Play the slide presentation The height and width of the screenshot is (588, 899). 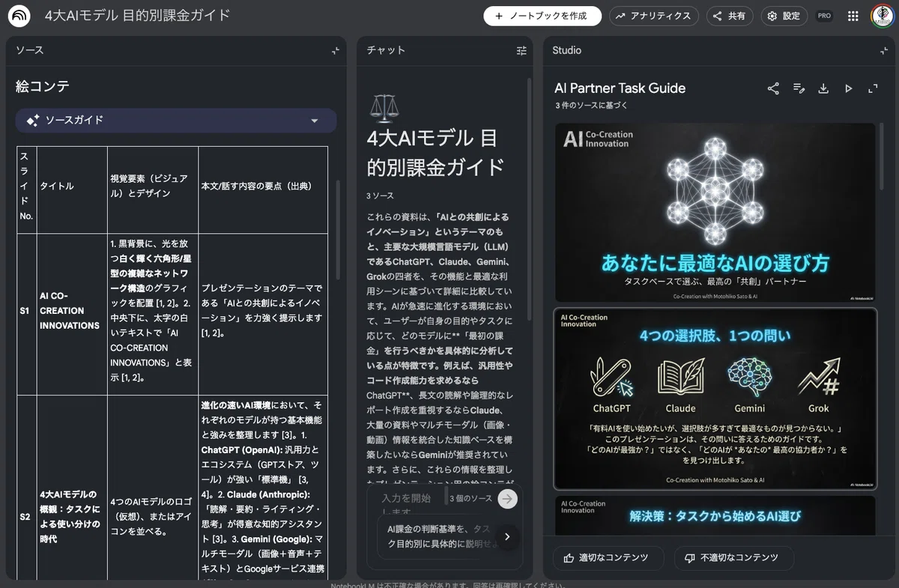click(x=848, y=88)
